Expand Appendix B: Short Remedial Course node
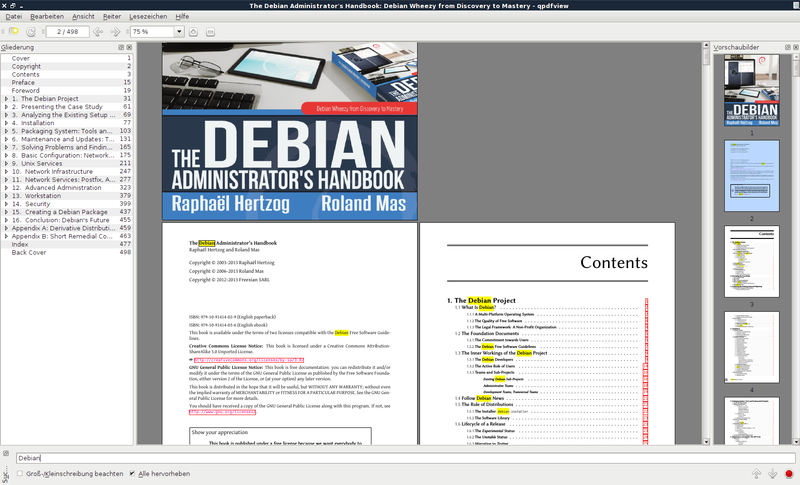Image resolution: width=800 pixels, height=485 pixels. [x=6, y=237]
